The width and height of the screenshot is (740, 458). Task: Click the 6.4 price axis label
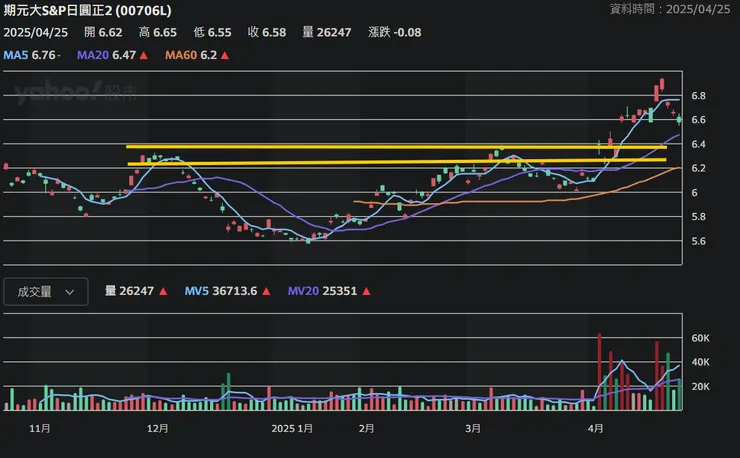pyautogui.click(x=698, y=144)
